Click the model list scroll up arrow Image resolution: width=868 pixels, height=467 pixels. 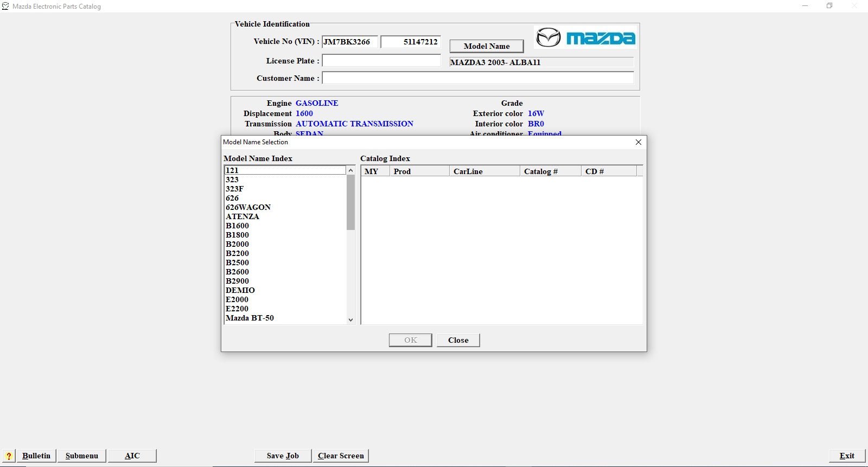point(350,170)
